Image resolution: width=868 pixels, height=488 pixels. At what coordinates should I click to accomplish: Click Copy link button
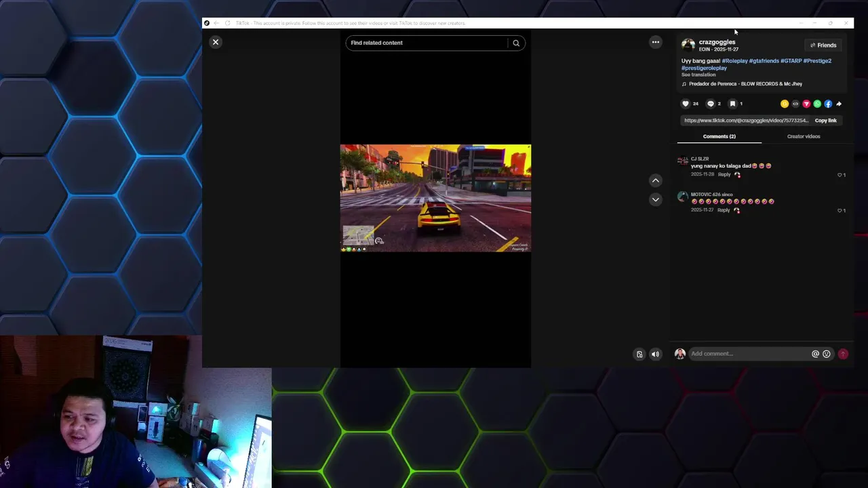tap(825, 121)
